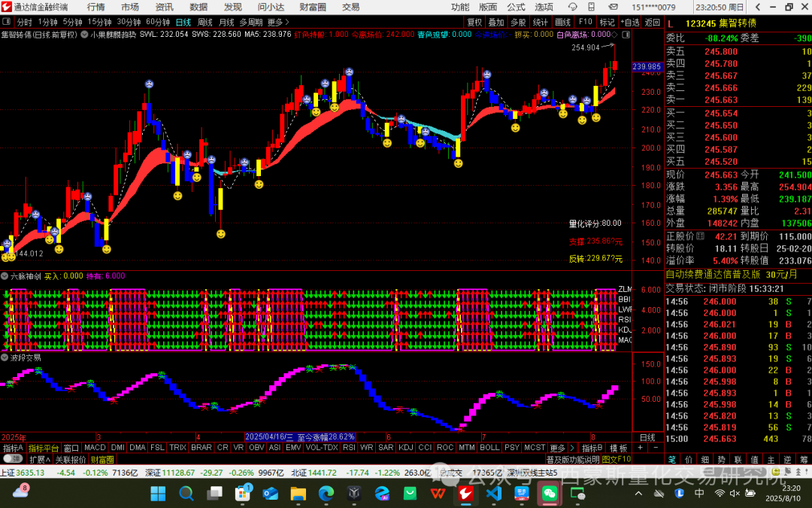Launch Microsoft Store from taskbar
Image resolution: width=812 pixels, height=508 pixels.
pyautogui.click(x=242, y=493)
